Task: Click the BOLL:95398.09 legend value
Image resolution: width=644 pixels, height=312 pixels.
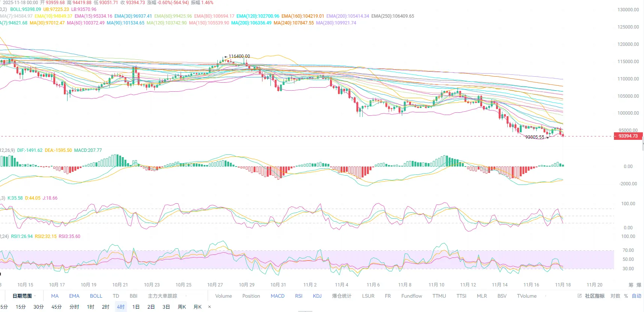Action: tap(26, 9)
